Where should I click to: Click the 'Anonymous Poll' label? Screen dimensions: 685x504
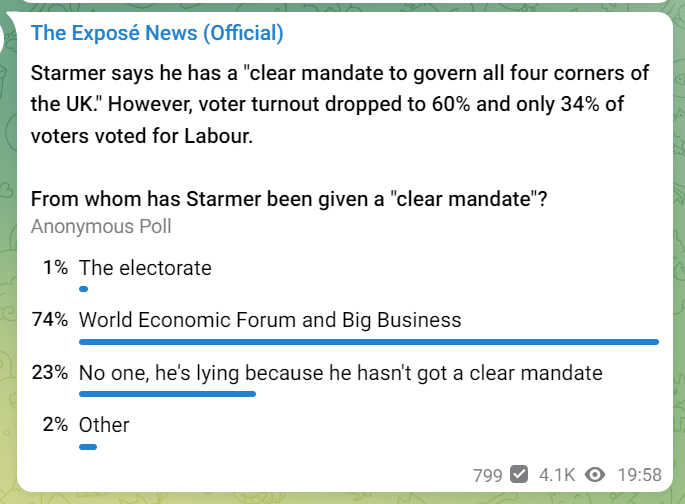[x=101, y=226]
